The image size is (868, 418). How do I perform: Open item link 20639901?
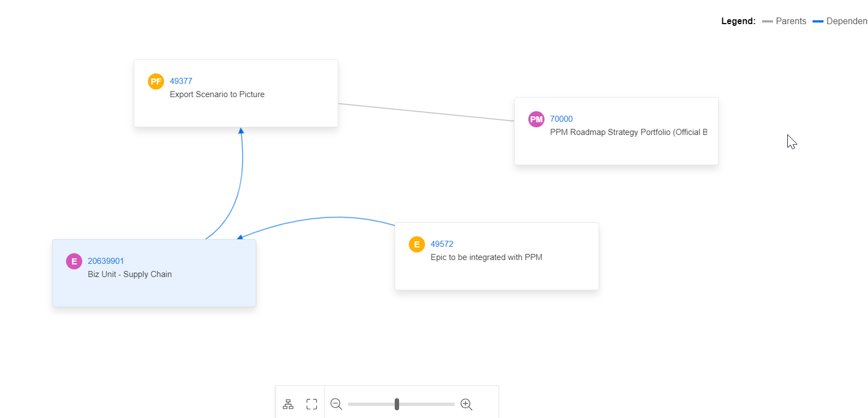(105, 261)
